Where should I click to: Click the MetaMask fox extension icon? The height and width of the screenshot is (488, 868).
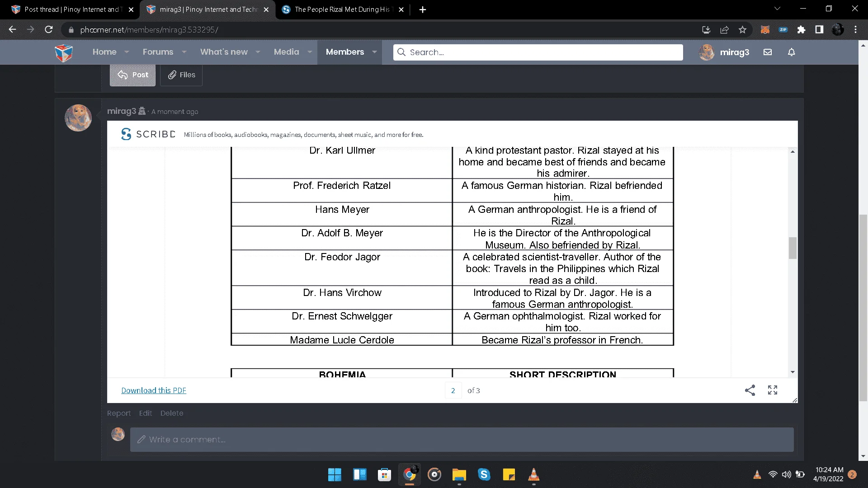click(x=765, y=30)
